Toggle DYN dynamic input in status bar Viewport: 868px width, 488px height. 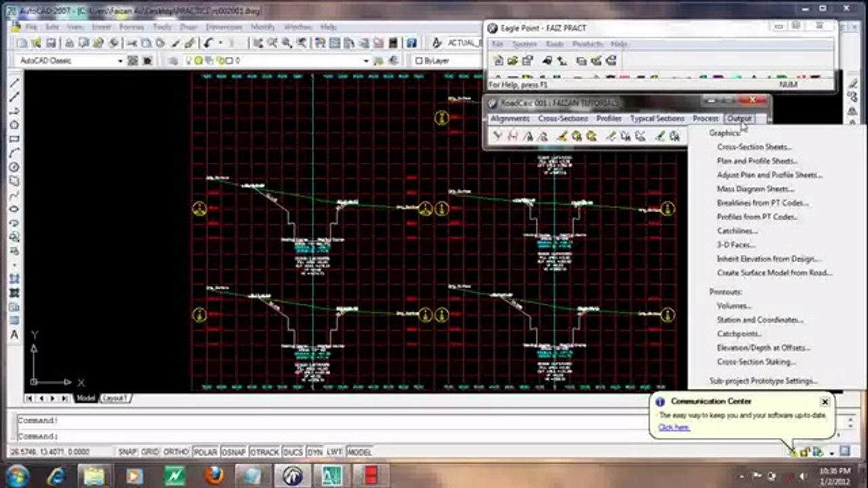(x=315, y=452)
